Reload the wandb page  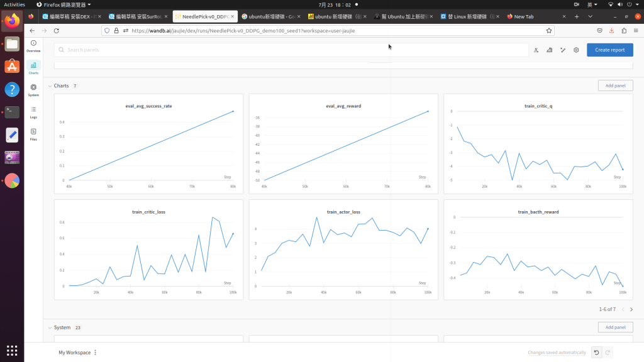[x=56, y=30]
